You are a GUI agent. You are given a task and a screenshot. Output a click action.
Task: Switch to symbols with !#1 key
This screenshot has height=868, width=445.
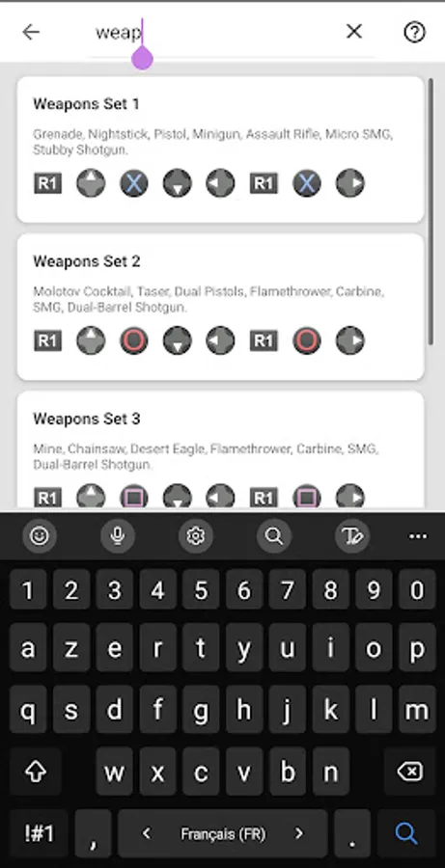(x=39, y=833)
